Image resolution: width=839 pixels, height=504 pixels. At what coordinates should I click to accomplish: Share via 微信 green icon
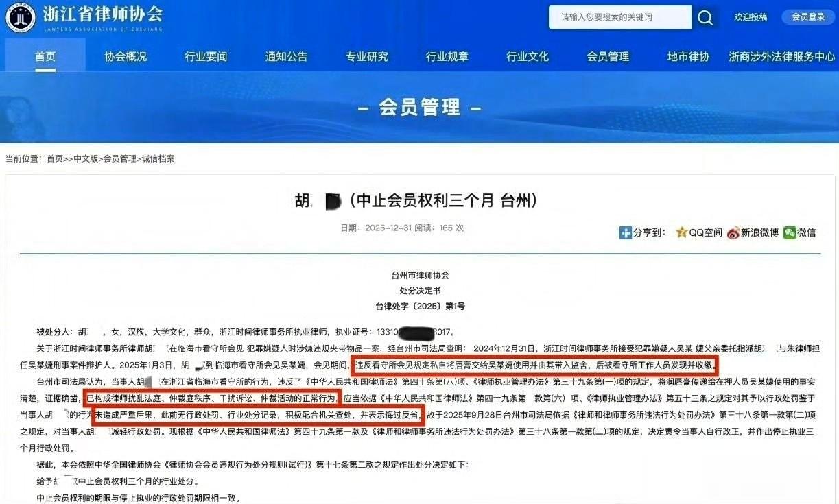(x=790, y=232)
